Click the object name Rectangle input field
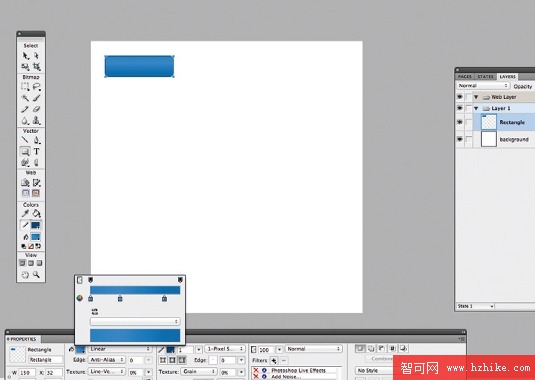The height and width of the screenshot is (380, 535). pos(45,360)
